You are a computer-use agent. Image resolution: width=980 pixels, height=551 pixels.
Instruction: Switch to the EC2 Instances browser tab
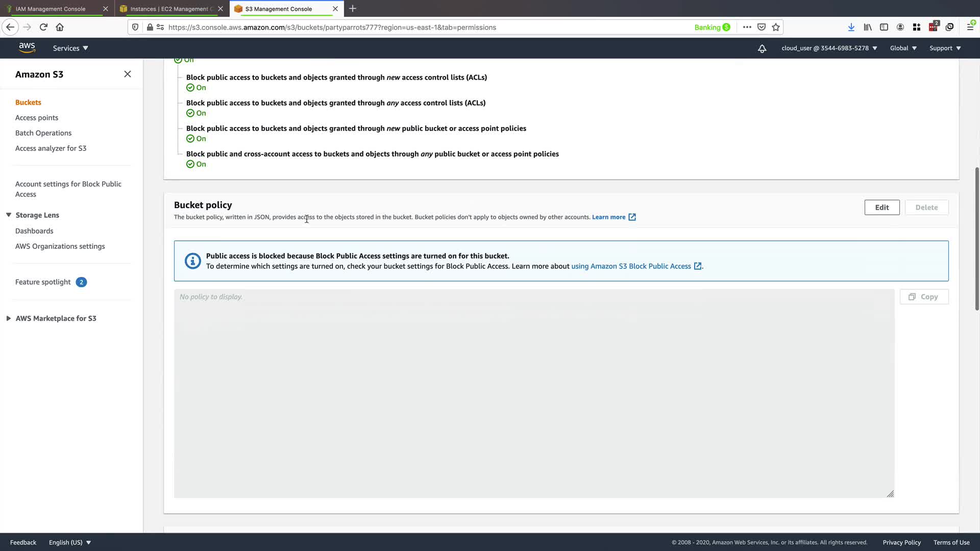tap(168, 9)
